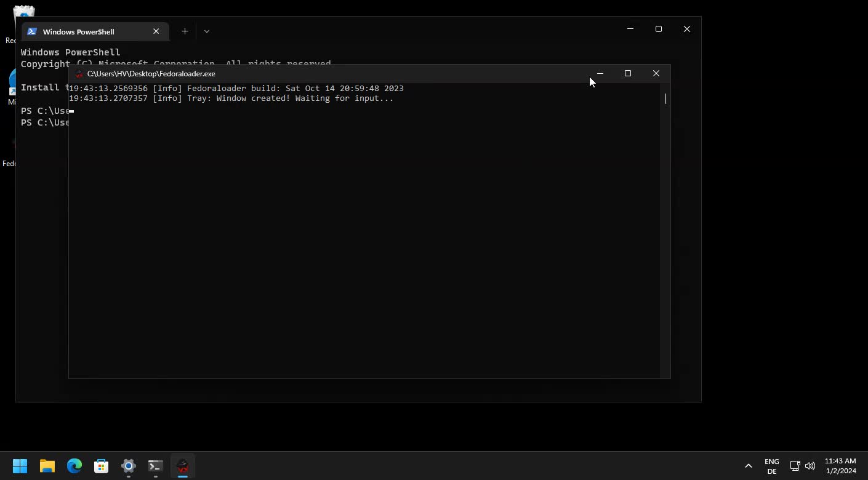Open the ENG DE input language switcher
The width and height of the screenshot is (868, 480).
(771, 466)
